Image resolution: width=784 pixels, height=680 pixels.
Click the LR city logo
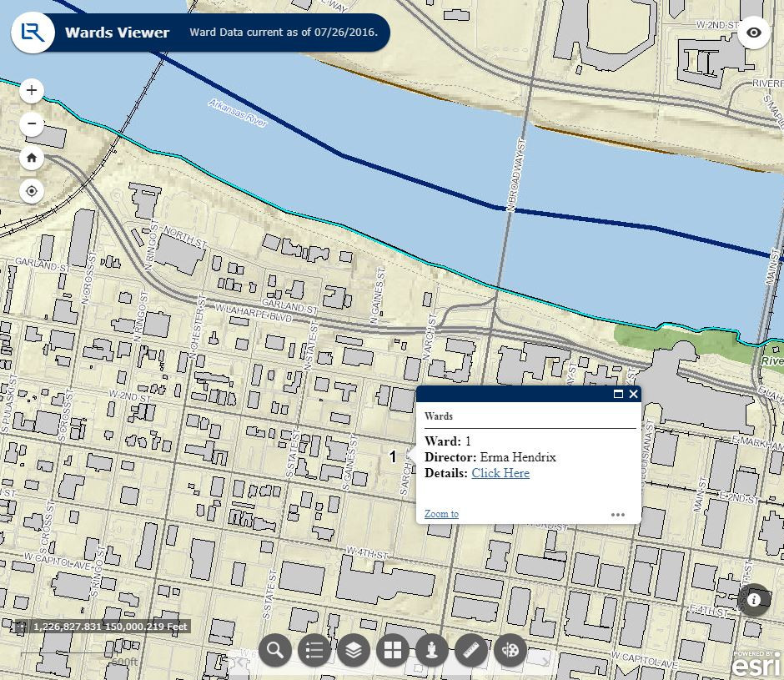pyautogui.click(x=31, y=33)
